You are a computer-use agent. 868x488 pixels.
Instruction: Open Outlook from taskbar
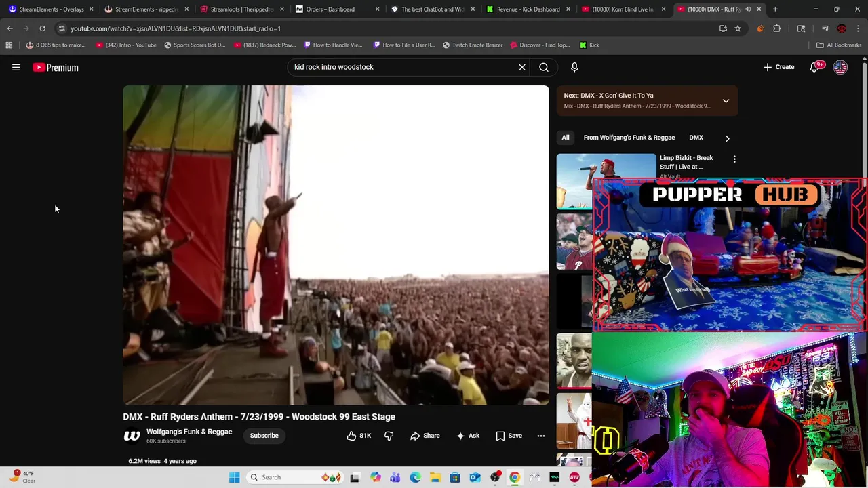pyautogui.click(x=475, y=477)
